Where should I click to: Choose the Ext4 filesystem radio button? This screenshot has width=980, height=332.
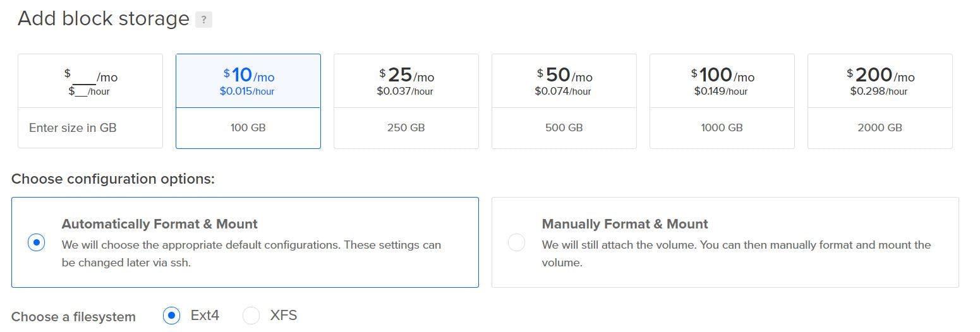[171, 316]
